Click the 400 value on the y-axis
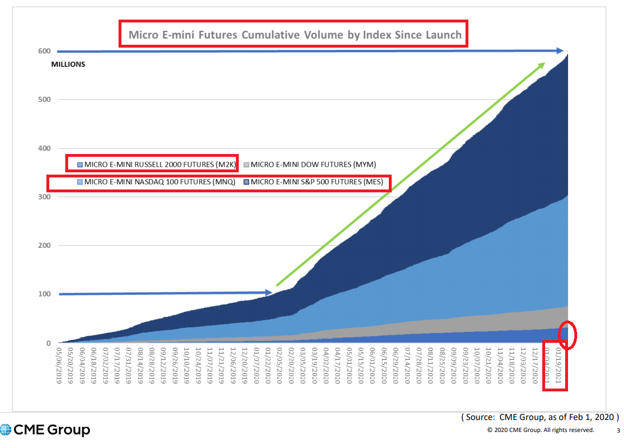The width and height of the screenshot is (624, 448). [x=45, y=148]
